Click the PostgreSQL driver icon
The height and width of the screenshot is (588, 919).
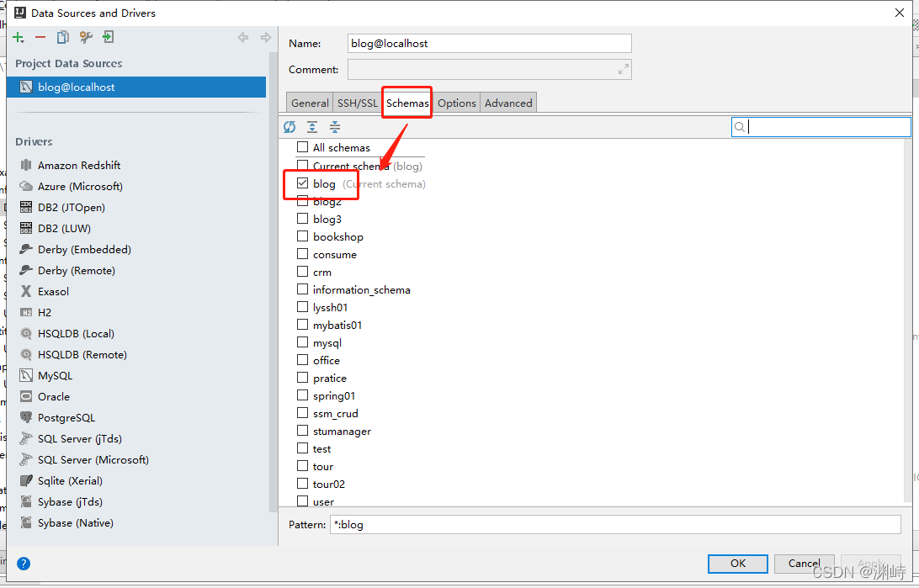(26, 417)
